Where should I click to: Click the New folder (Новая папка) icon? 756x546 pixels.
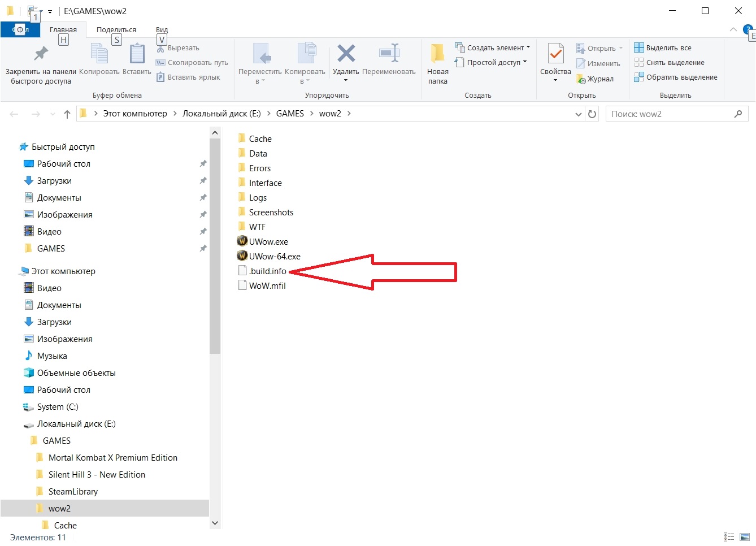pyautogui.click(x=437, y=54)
